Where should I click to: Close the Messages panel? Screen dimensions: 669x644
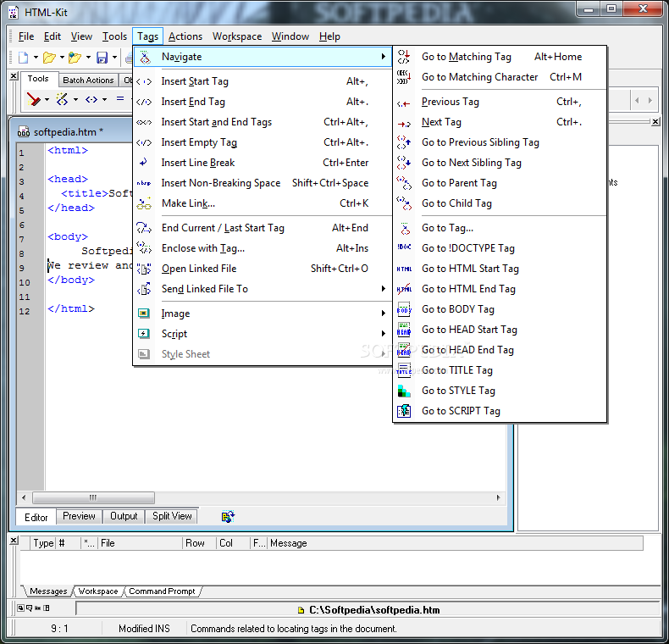click(x=14, y=541)
